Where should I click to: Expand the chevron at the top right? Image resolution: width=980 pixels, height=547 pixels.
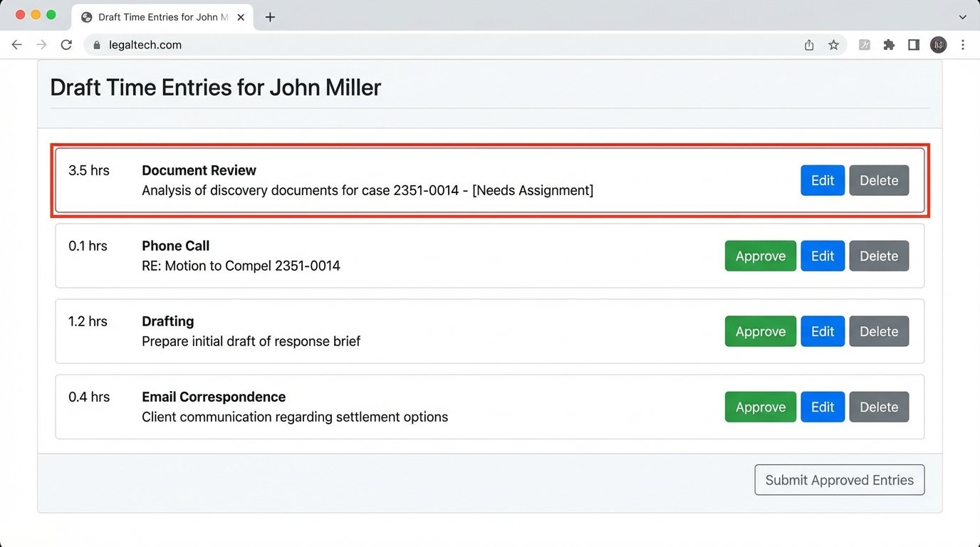962,16
